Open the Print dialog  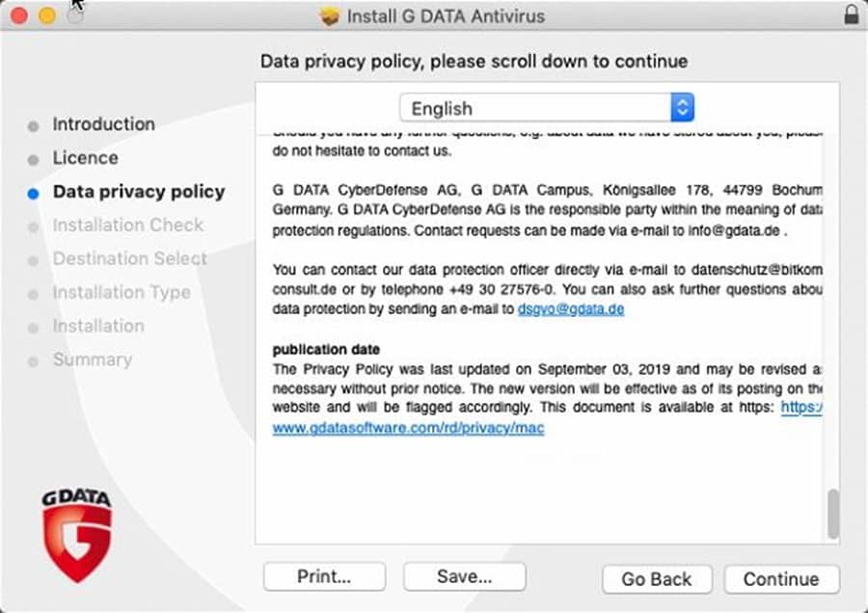[323, 576]
